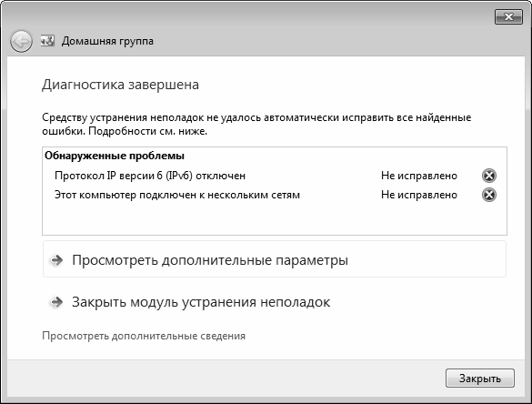Viewport: 532px width, 404px height.
Task: Select Этот компьютер подключен к нескольким сетям entry
Action: (177, 195)
